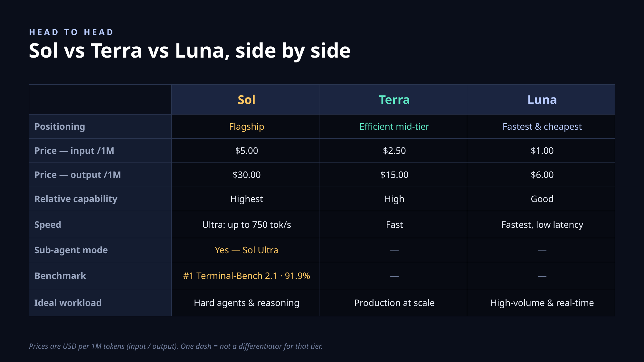
Task: Click the slide title Sol vs Terra vs Luna
Action: [x=190, y=51]
